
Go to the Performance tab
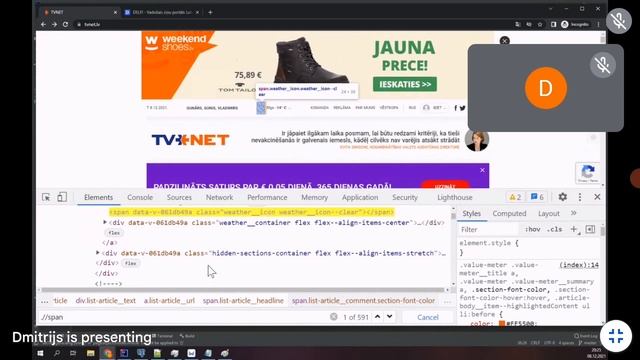point(267,197)
